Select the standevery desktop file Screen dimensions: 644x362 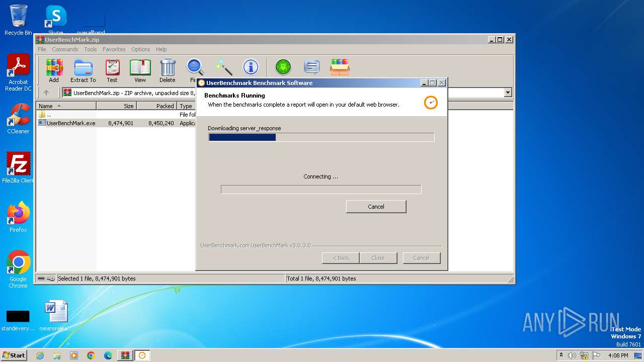[18, 320]
